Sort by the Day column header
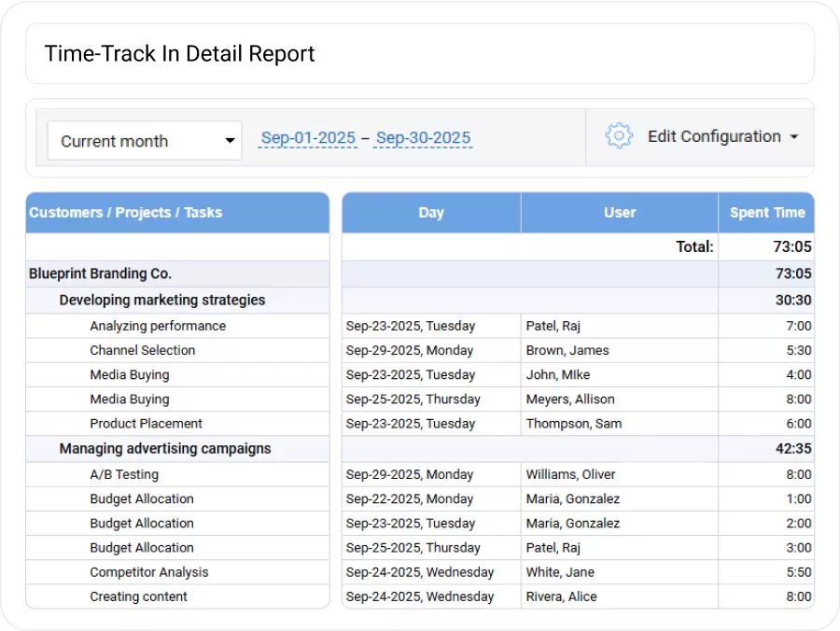The width and height of the screenshot is (840, 631). [431, 212]
